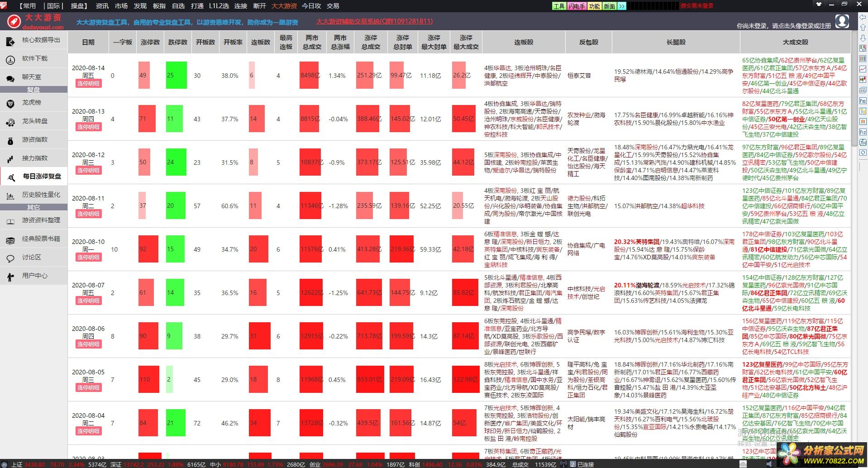Viewport: 868px width, 468px height.
Task: Click 上证 index in the status bar
Action: point(17,464)
